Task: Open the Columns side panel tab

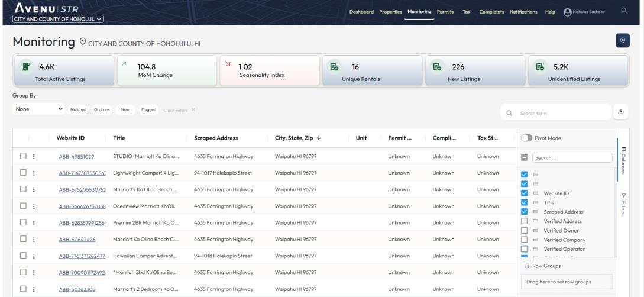Action: pyautogui.click(x=623, y=160)
